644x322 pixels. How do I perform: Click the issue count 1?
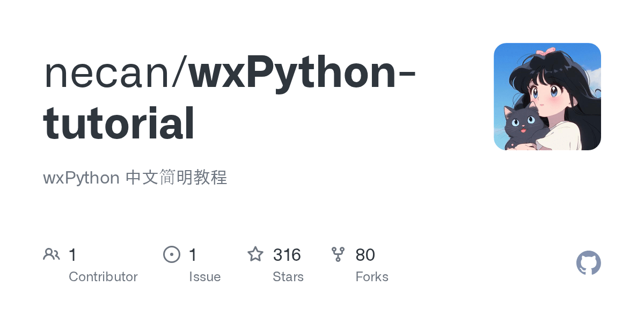[x=193, y=255]
